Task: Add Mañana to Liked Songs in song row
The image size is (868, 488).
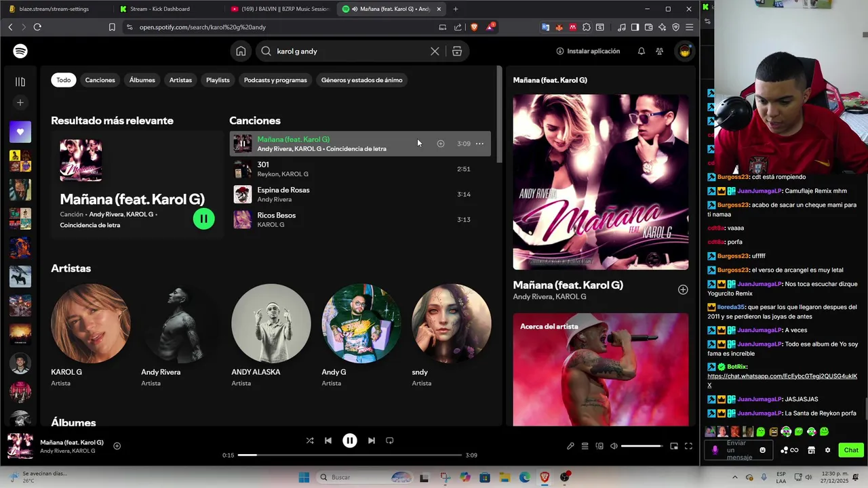Action: pyautogui.click(x=441, y=144)
